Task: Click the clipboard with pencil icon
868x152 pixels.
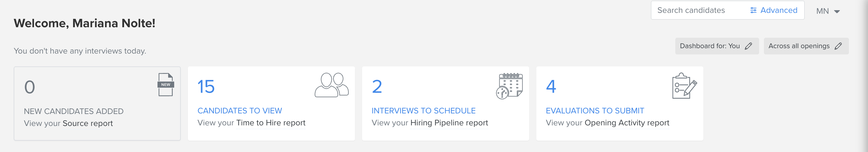Action: pos(684,86)
